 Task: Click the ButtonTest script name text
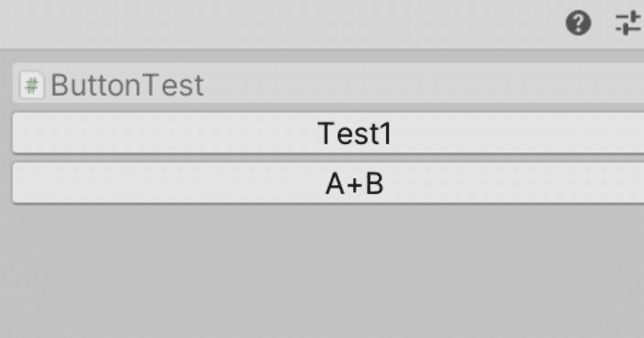127,85
